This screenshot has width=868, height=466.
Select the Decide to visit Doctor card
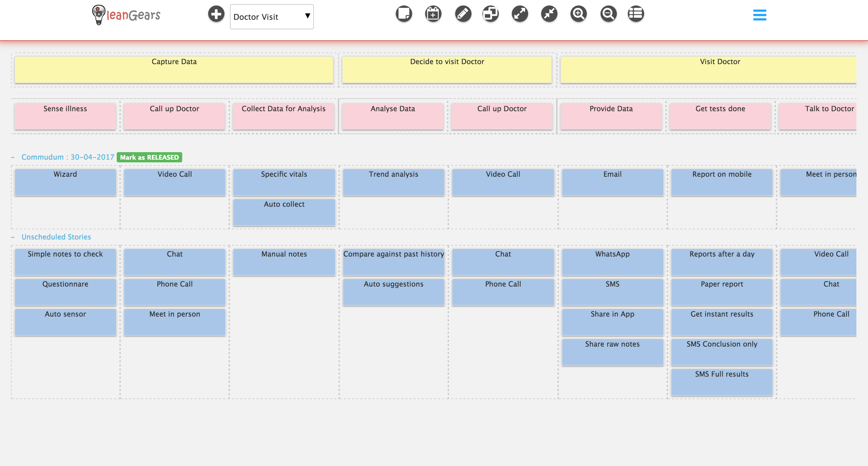[447, 70]
